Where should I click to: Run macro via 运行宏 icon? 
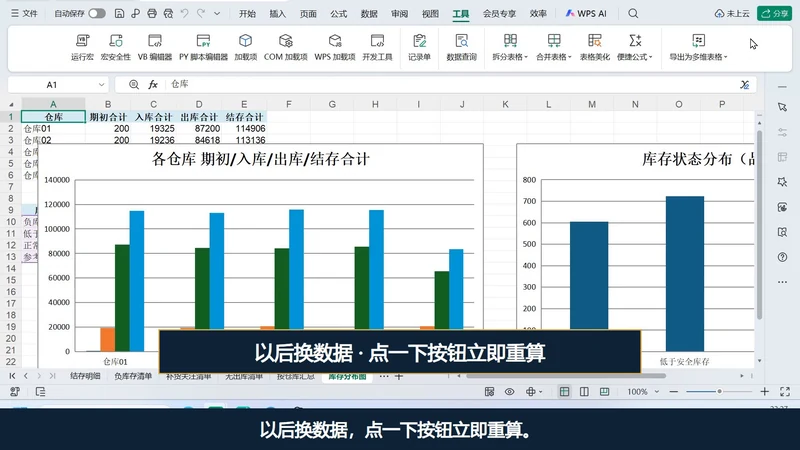click(82, 47)
